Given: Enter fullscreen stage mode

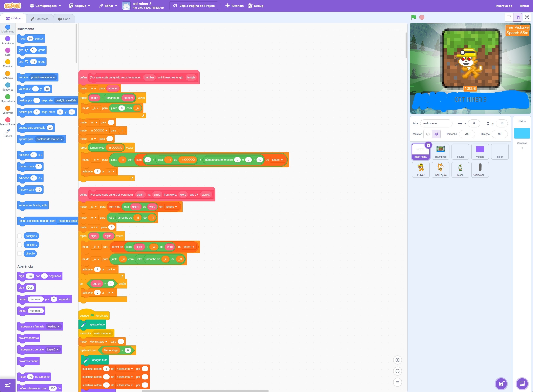Looking at the screenshot, I should pyautogui.click(x=527, y=17).
